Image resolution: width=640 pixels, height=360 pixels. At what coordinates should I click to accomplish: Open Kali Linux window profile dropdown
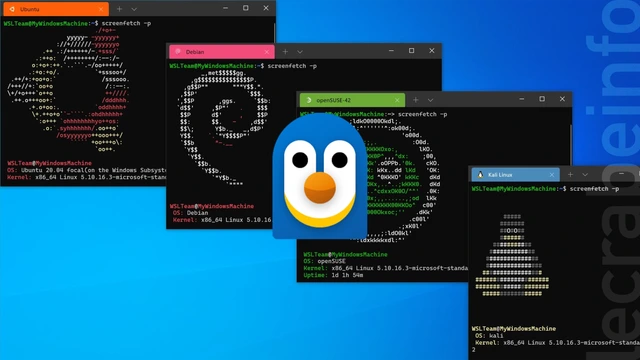(585, 175)
